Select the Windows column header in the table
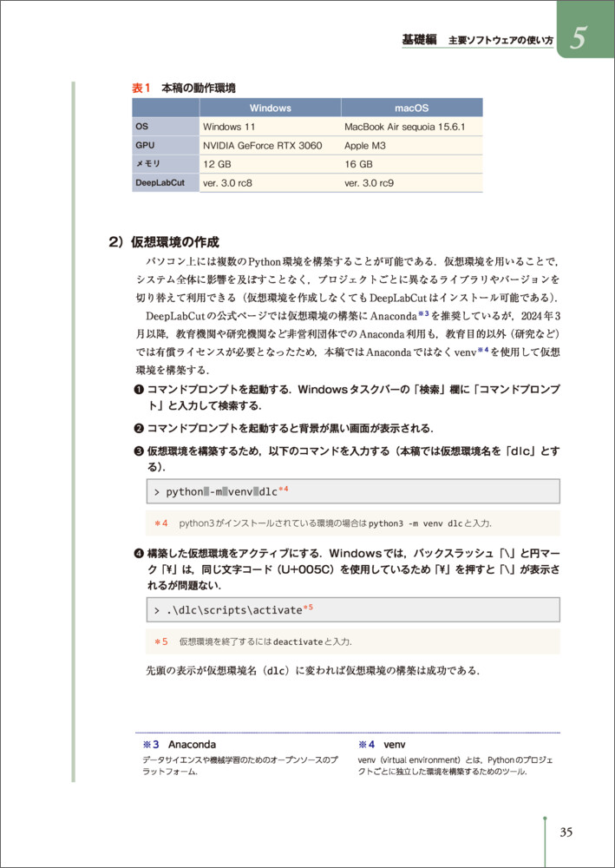 click(x=271, y=108)
